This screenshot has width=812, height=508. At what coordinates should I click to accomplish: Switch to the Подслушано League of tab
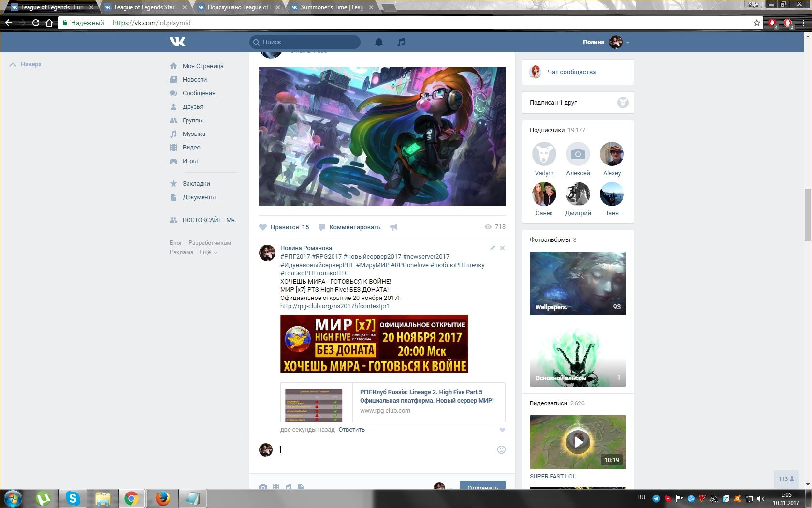click(x=238, y=7)
